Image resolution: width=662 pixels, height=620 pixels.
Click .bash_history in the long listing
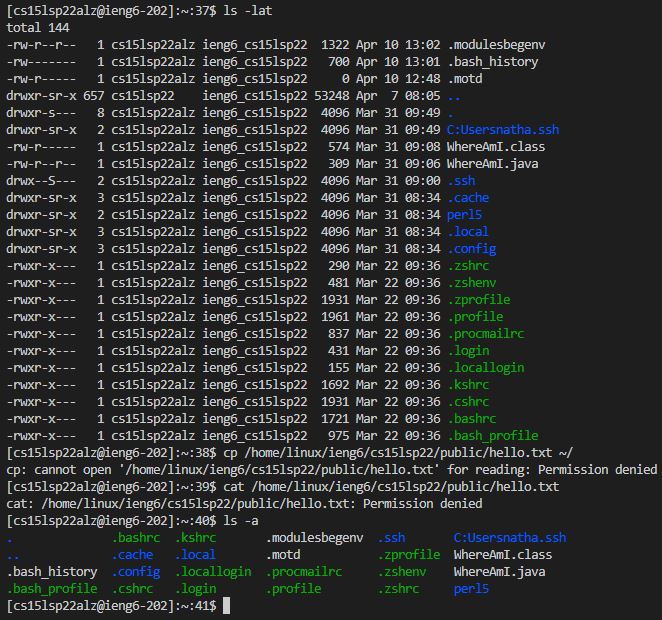pos(492,61)
